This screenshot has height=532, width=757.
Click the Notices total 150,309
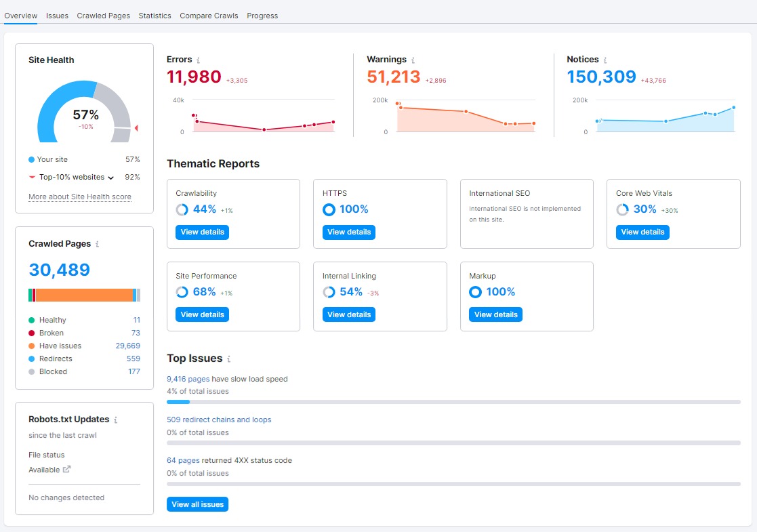pos(602,77)
